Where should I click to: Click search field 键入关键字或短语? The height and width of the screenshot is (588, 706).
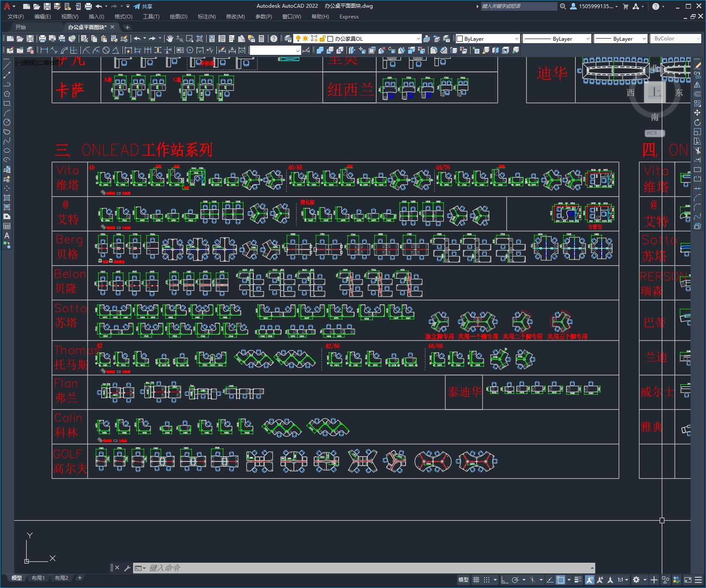pyautogui.click(x=518, y=6)
